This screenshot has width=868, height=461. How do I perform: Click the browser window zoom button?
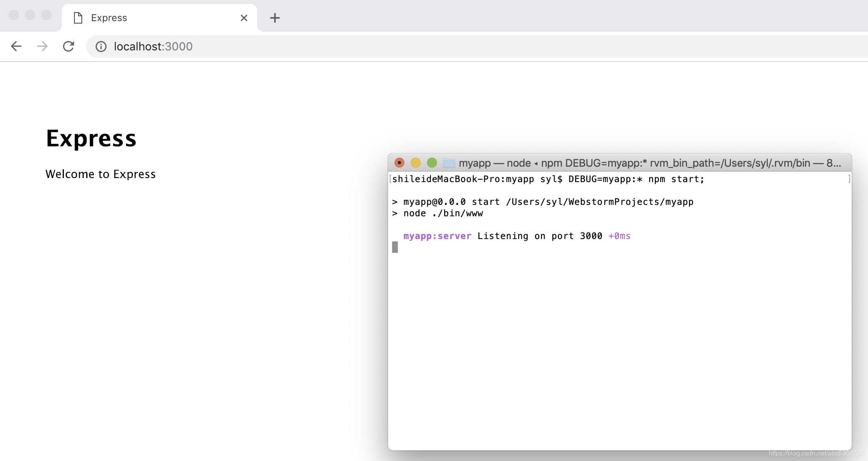(46, 15)
